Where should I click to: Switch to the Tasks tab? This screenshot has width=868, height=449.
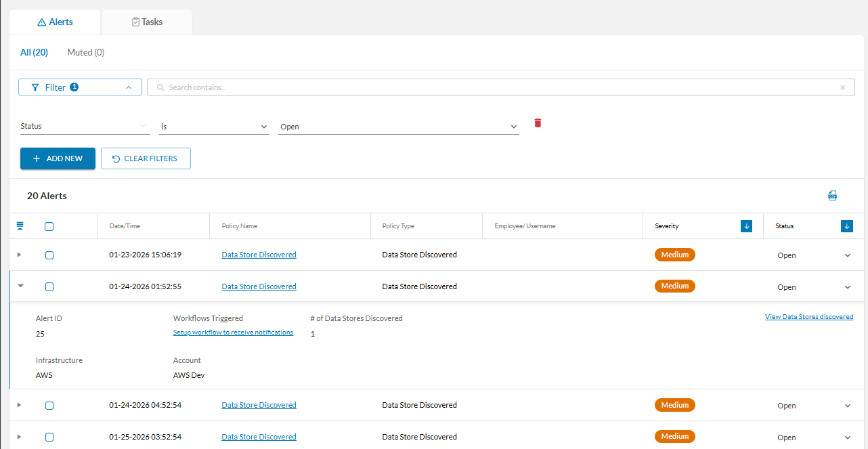147,22
